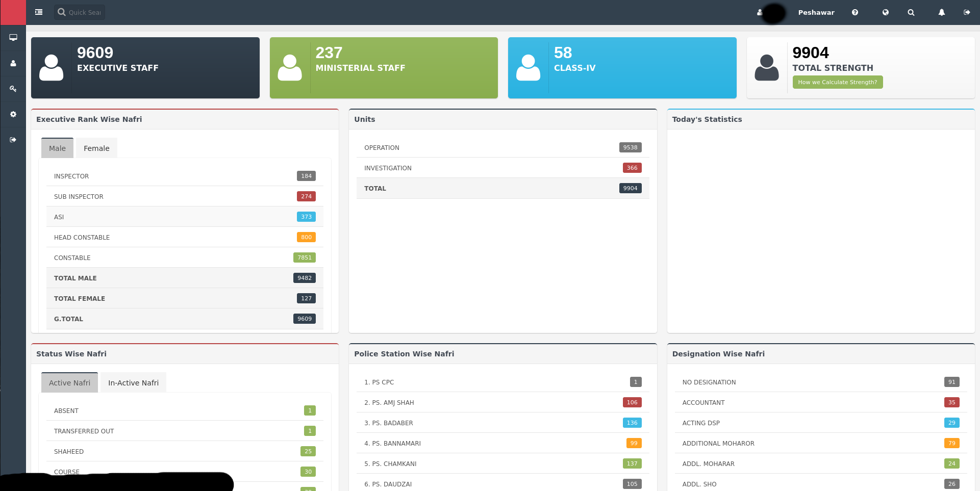Image resolution: width=980 pixels, height=491 pixels.
Task: Click the search magnifier icon in top bar
Action: pos(911,12)
